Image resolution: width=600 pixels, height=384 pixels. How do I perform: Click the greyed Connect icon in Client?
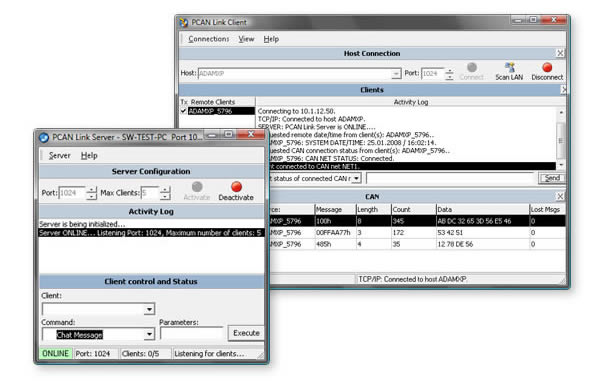pos(472,67)
